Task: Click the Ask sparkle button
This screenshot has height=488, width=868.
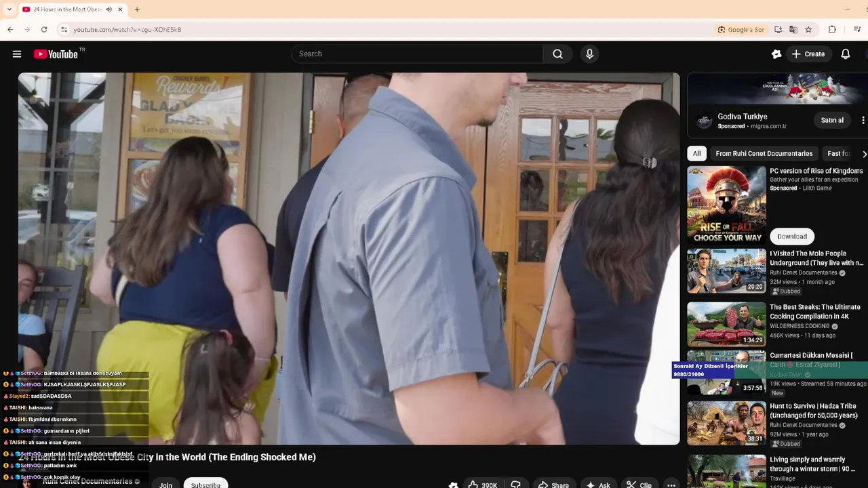Action: pyautogui.click(x=597, y=485)
